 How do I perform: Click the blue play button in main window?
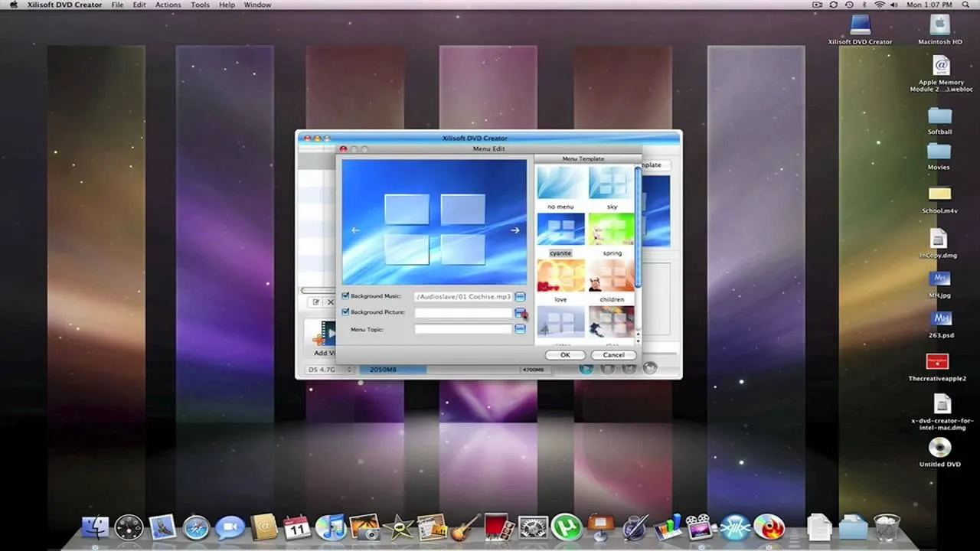[586, 368]
